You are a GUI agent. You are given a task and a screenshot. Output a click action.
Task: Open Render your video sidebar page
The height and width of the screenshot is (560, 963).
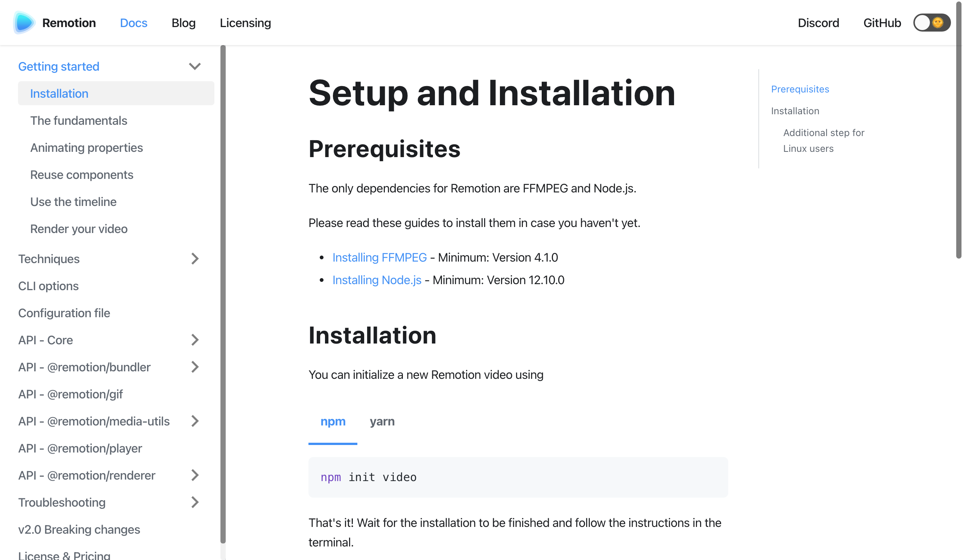point(79,229)
